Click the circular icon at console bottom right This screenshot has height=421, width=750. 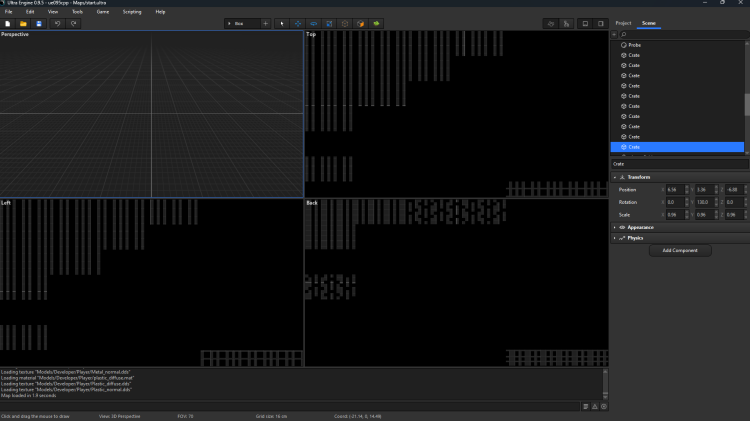point(604,406)
